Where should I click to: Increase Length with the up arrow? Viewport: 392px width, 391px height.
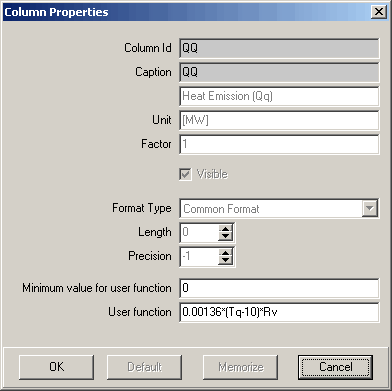pos(226,228)
